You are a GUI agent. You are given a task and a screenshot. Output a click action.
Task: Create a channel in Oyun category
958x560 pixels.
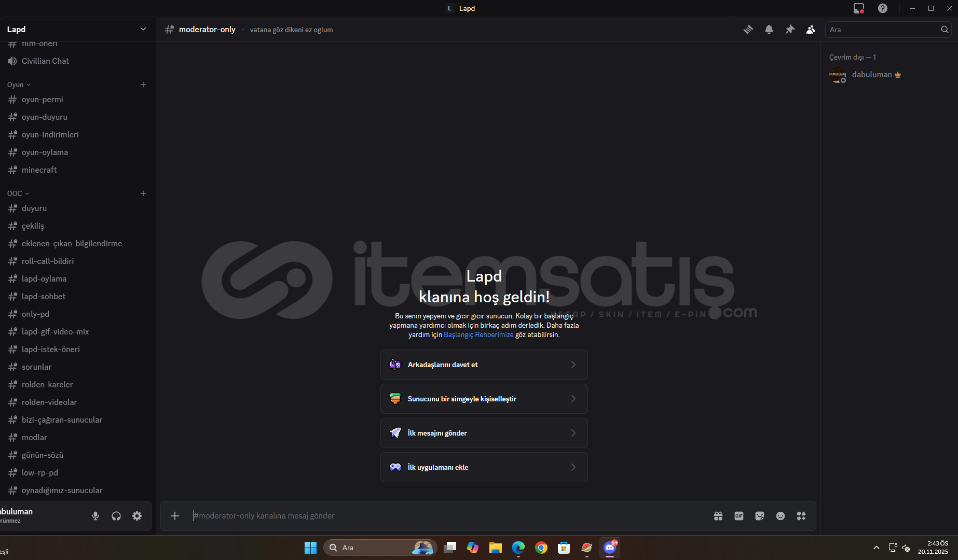click(143, 85)
